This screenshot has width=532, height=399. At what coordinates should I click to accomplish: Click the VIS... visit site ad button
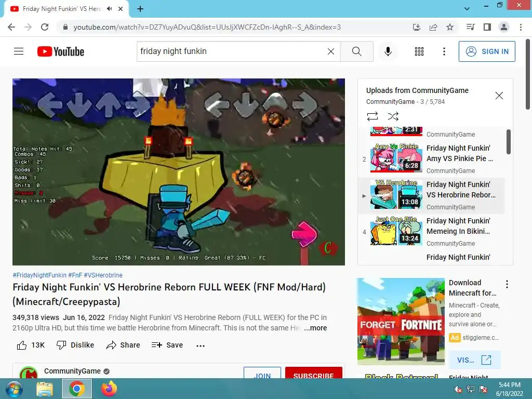[x=474, y=360]
